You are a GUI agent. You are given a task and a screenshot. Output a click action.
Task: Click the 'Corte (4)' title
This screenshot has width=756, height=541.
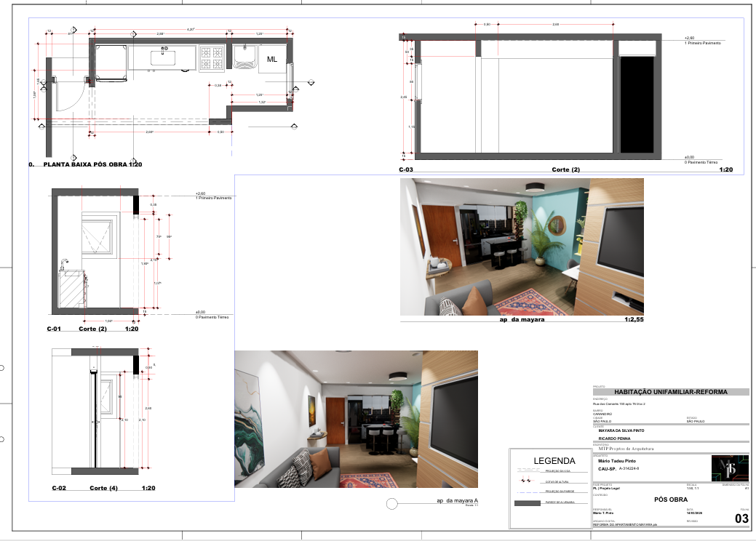pyautogui.click(x=103, y=488)
